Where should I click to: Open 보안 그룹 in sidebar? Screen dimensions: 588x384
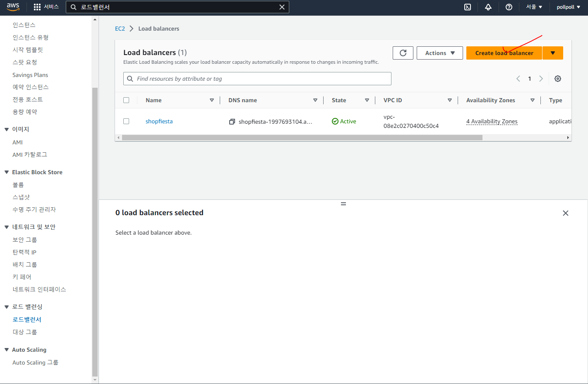click(x=25, y=240)
